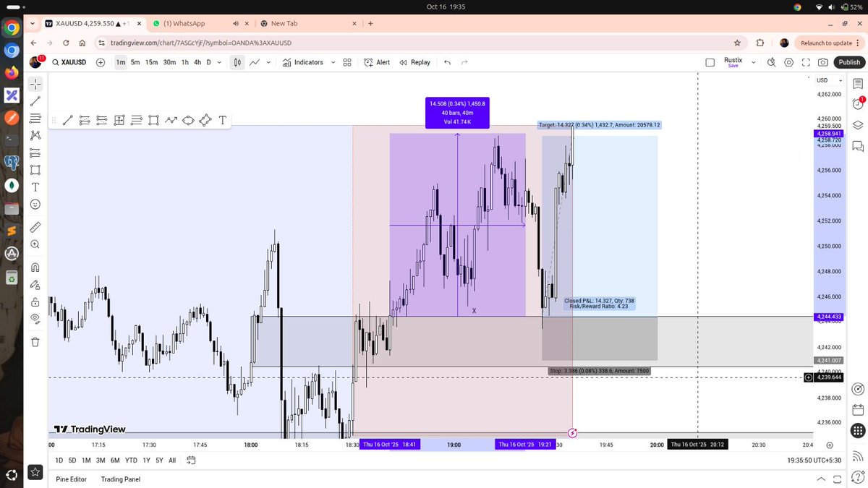Viewport: 868px width, 488px height.
Task: Open the emoji icons tool
Action: [x=35, y=205]
